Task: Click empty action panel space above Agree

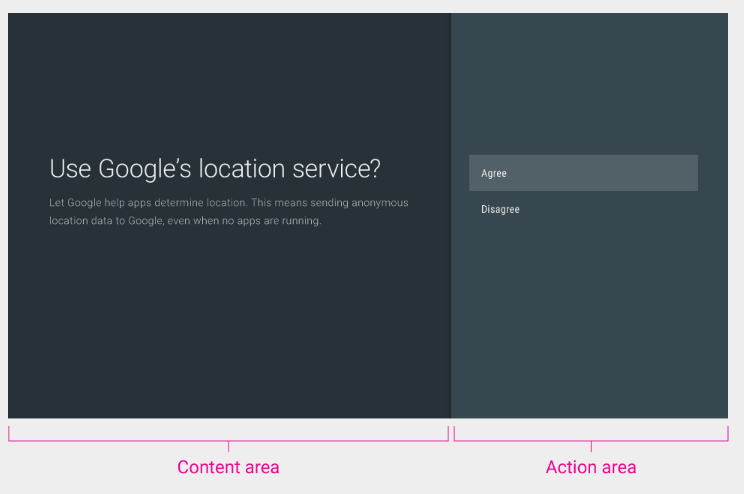Action: tap(590, 80)
